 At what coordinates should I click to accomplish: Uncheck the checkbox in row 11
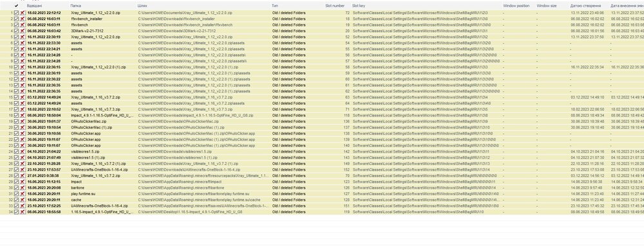tap(17, 73)
